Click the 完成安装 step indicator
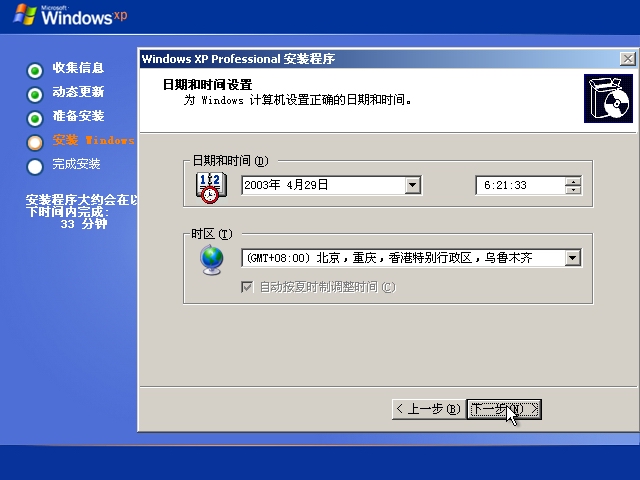 35,166
